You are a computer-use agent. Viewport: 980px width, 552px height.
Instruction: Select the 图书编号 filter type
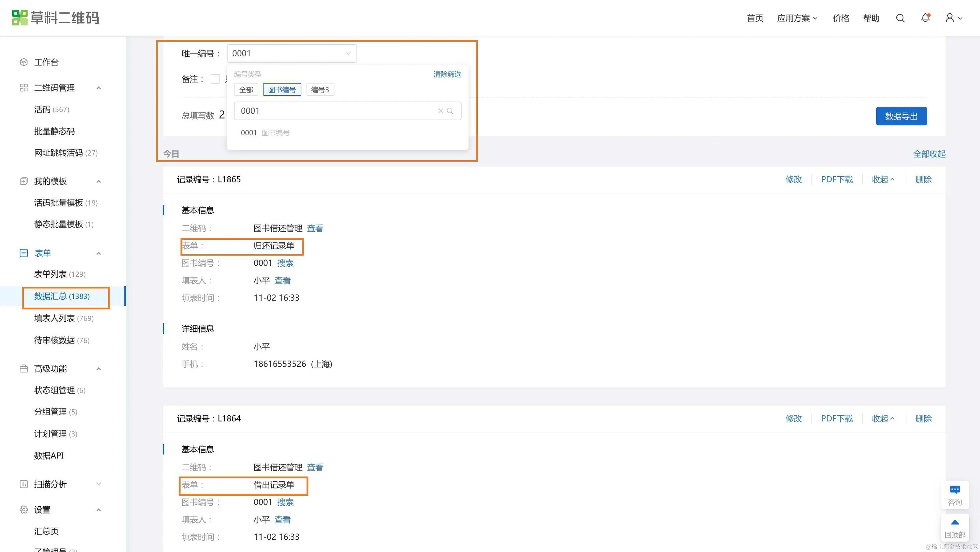pos(282,90)
